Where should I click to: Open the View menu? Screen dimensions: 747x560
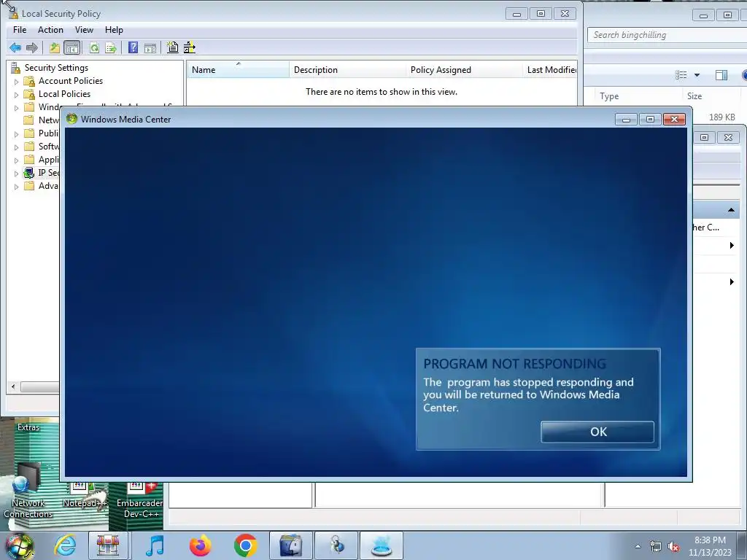(84, 29)
